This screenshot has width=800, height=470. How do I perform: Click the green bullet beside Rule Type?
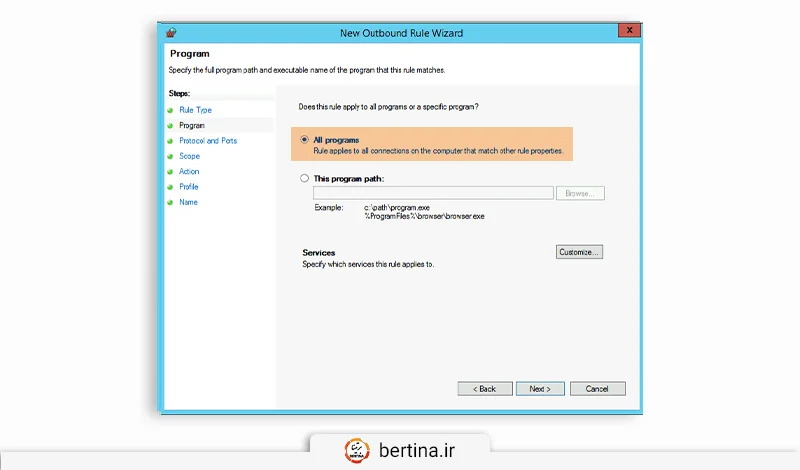[171, 110]
